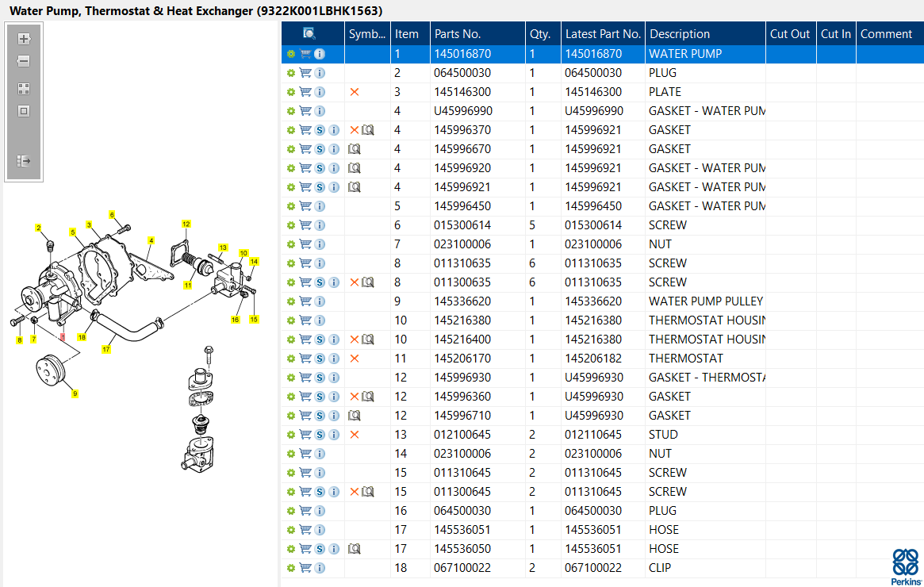Sort by the Parts No. column header

coord(478,33)
